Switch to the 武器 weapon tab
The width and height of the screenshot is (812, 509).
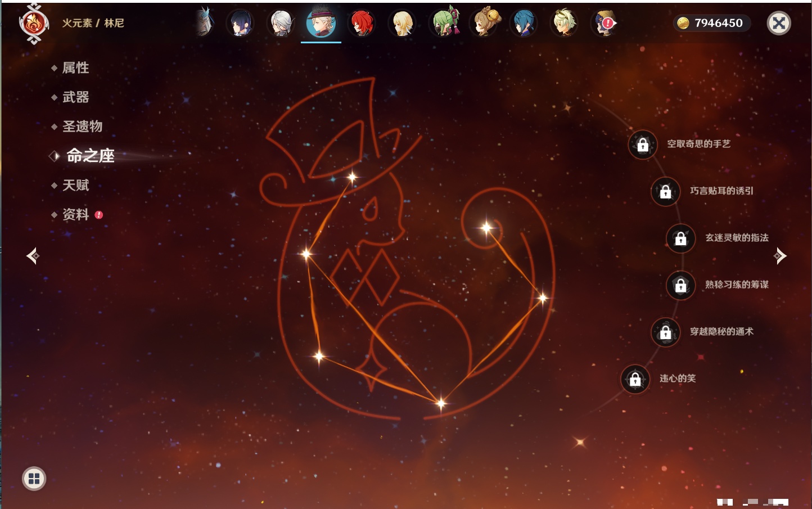point(75,97)
